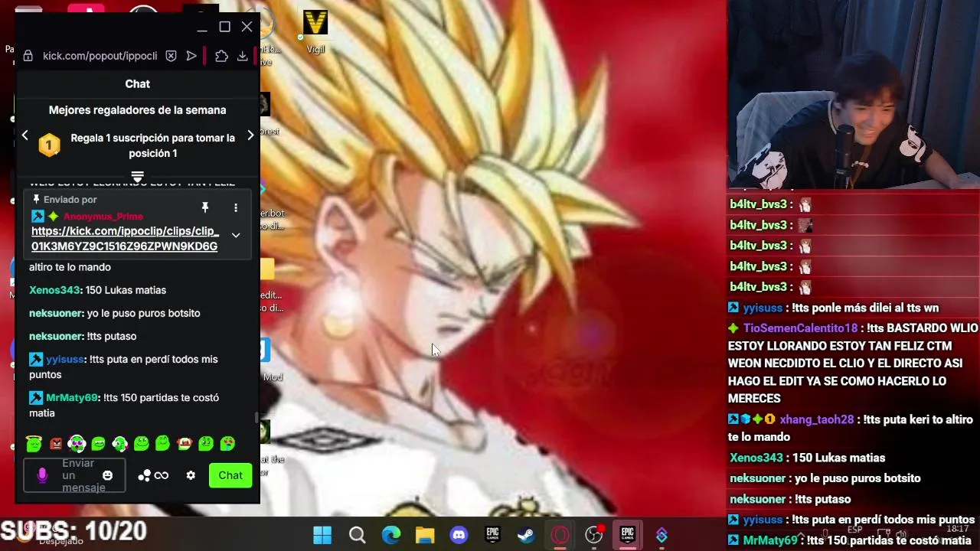This screenshot has height=551, width=980.
Task: Click the green Chat send button
Action: pos(230,475)
